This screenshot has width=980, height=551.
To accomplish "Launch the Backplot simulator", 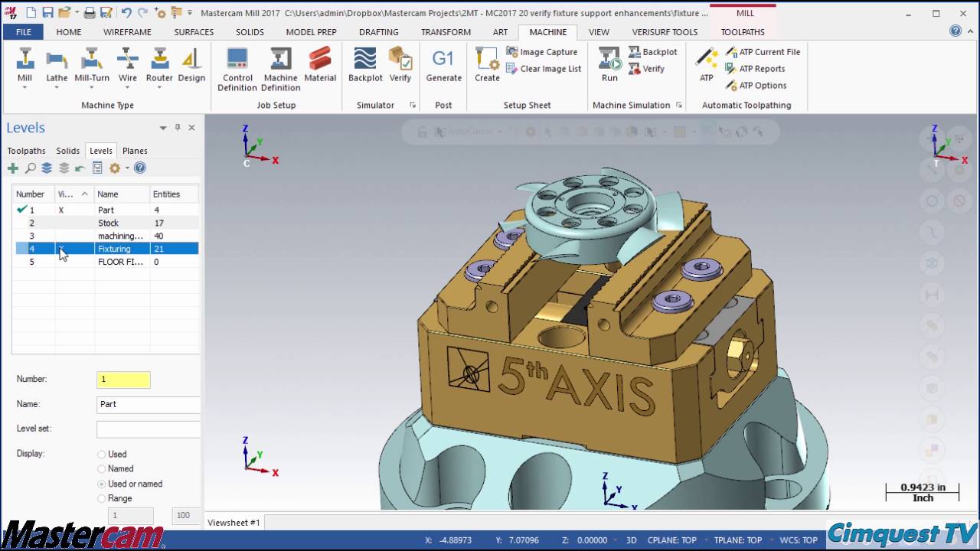I will pos(365,64).
